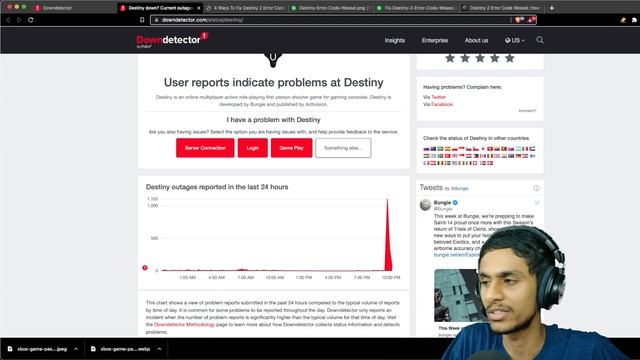The image size is (640, 360).
Task: Reload the Downdetector page
Action: (31, 20)
